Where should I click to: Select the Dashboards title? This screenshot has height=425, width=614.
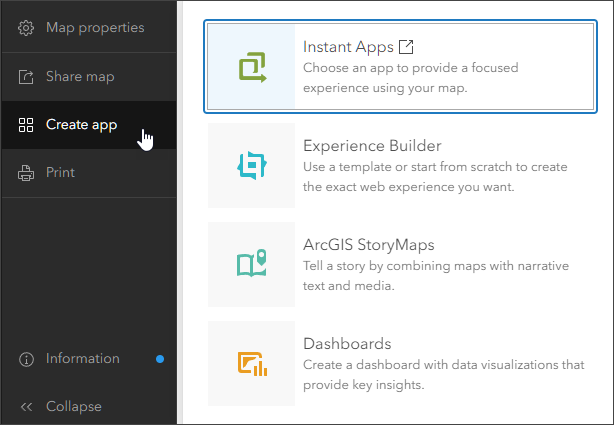point(347,344)
